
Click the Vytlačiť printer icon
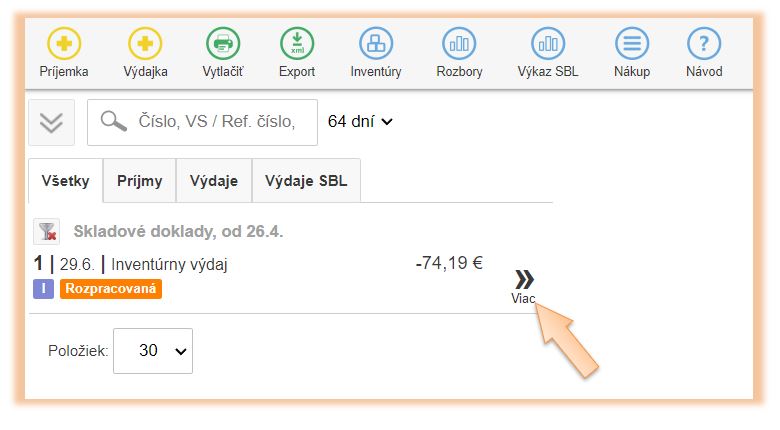click(223, 44)
